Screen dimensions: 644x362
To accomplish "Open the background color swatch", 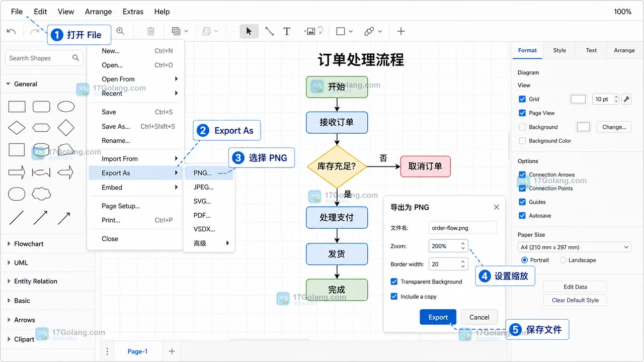I will (x=583, y=127).
